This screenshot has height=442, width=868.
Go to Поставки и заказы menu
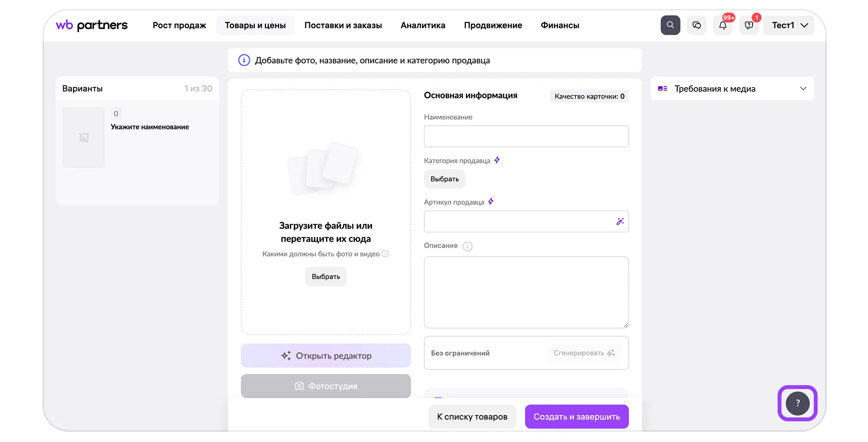343,25
